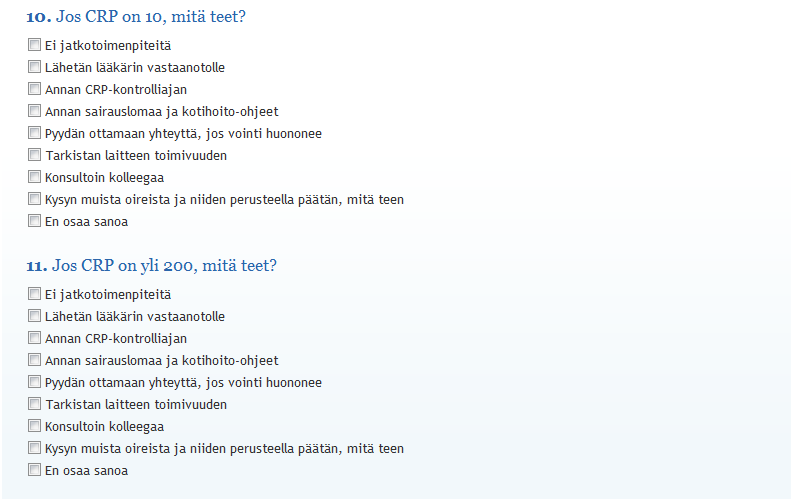Check 'Konsultoin kolleegaa' under question 10
This screenshot has height=499, width=791.
coord(34,176)
